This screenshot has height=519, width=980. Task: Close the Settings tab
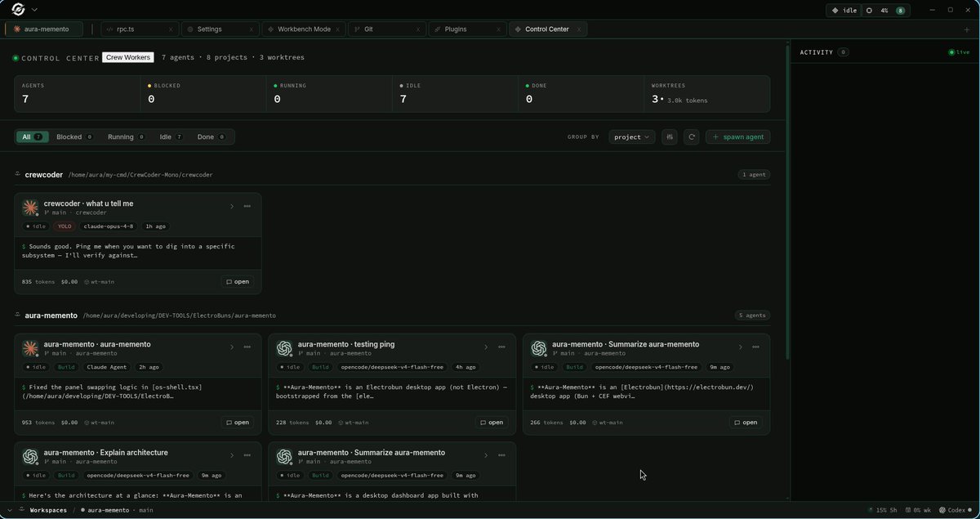coord(251,29)
